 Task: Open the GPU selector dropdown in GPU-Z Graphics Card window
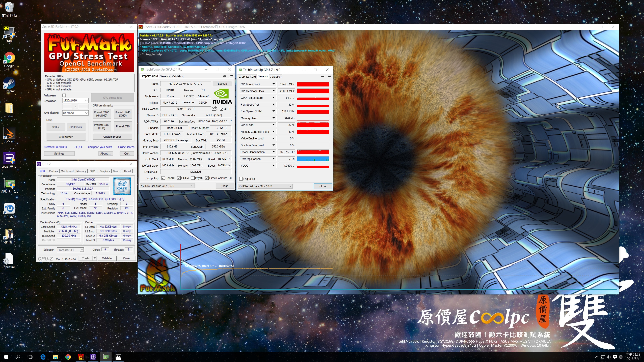click(167, 186)
